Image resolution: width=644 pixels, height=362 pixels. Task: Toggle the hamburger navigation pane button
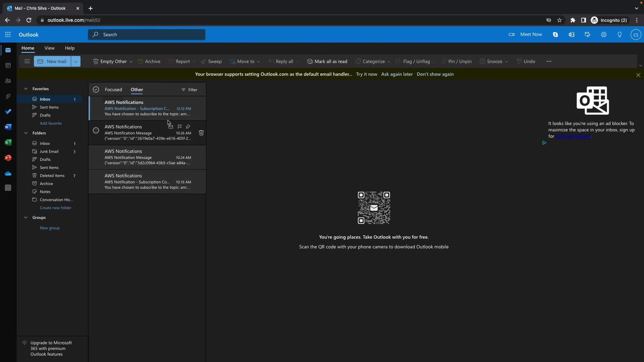point(27,61)
